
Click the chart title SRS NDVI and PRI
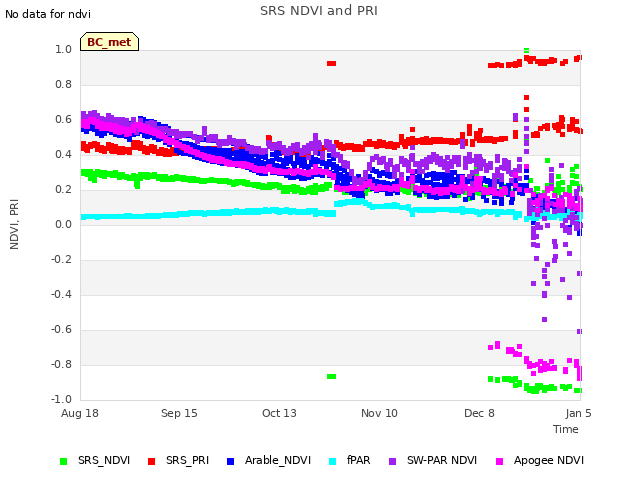319,10
